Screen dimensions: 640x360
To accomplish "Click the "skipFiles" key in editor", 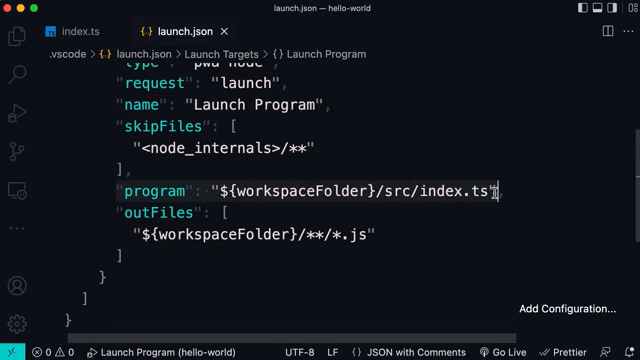I will tap(163, 127).
